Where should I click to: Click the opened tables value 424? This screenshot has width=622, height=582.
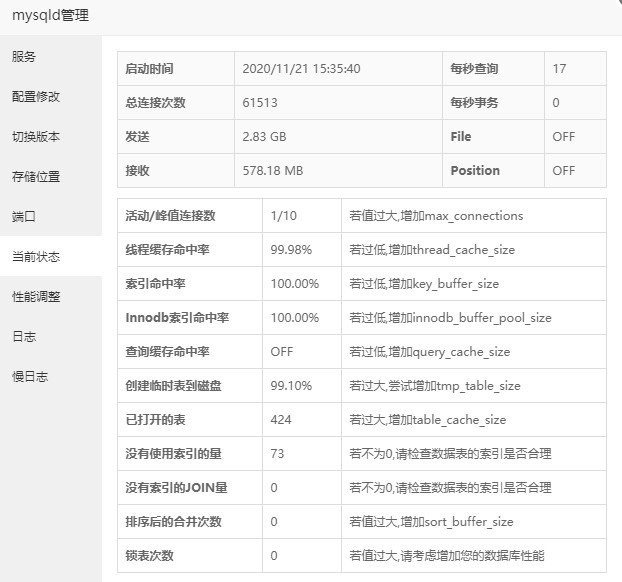coord(281,420)
